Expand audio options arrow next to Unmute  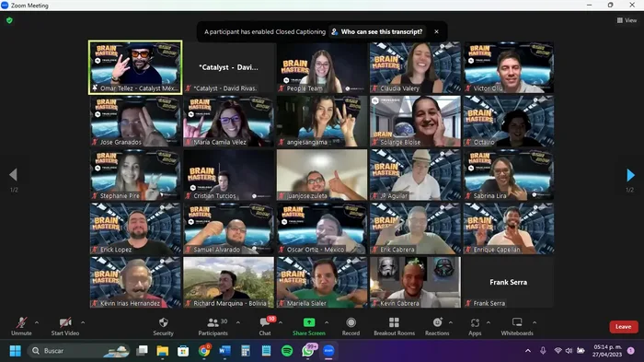pyautogui.click(x=37, y=322)
